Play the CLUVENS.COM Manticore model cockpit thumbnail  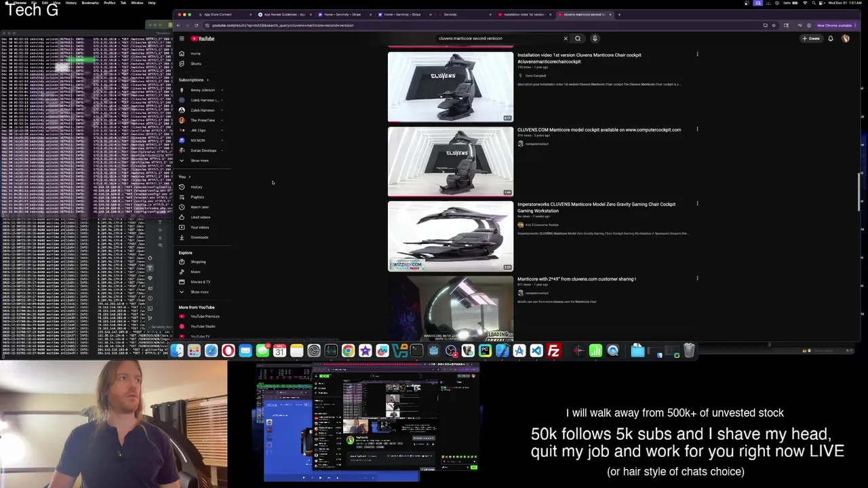pyautogui.click(x=450, y=161)
